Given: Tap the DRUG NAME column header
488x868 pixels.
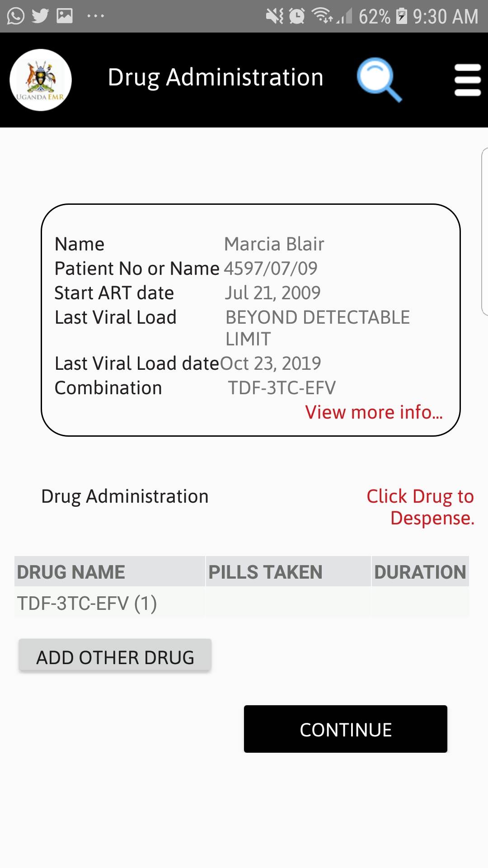Looking at the screenshot, I should coord(71,572).
